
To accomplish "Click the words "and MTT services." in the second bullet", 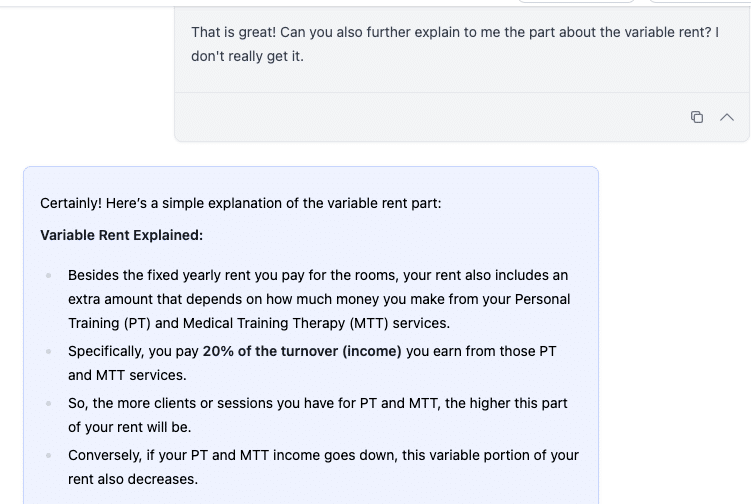I will (127, 375).
